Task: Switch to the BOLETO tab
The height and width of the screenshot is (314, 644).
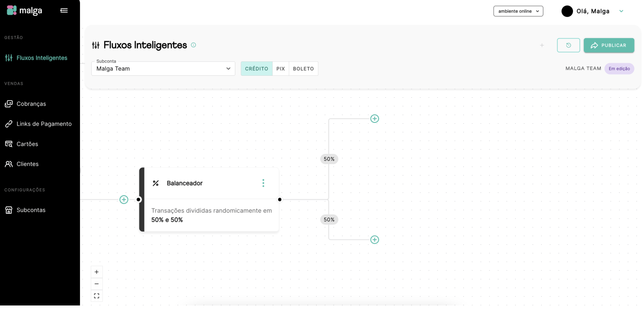Action: tap(304, 69)
